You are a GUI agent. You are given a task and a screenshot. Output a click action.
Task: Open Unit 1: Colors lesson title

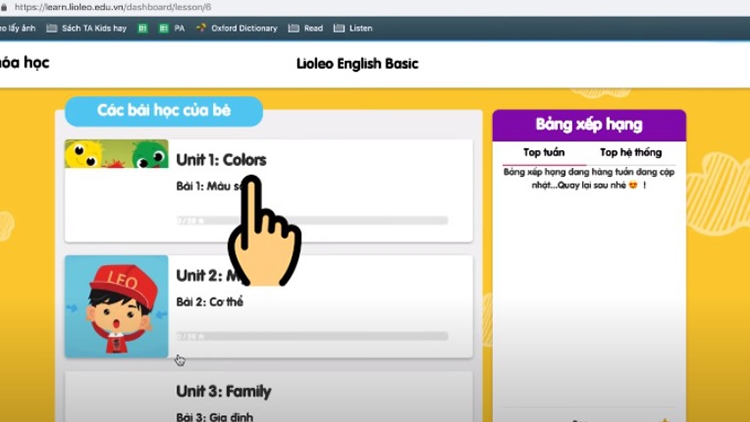[221, 160]
